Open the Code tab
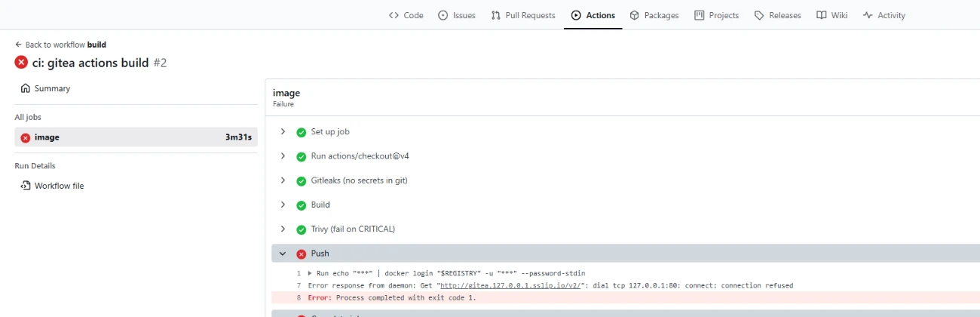This screenshot has width=980, height=317. click(406, 15)
